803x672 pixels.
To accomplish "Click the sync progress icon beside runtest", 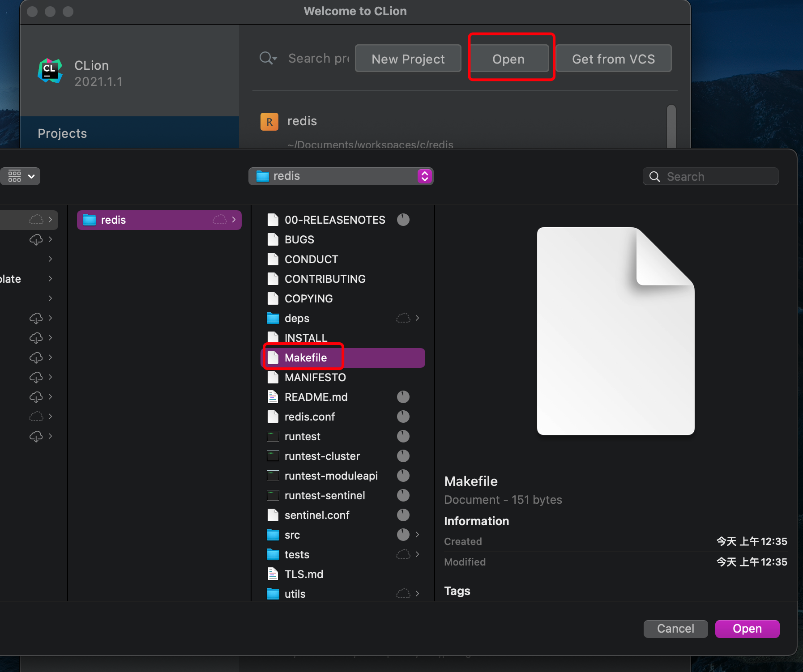I will (403, 436).
